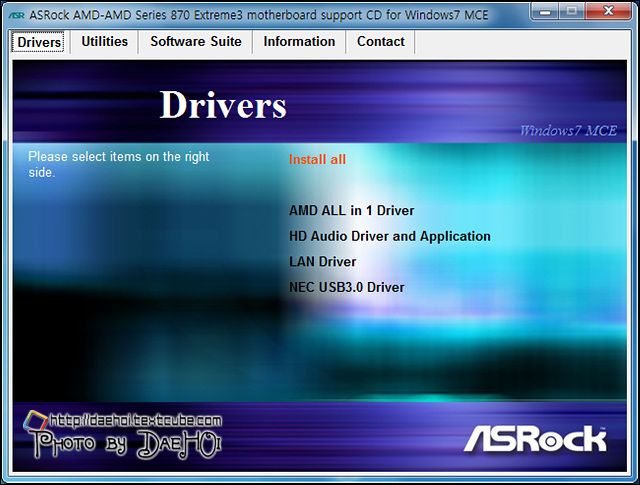Click the Install all link
The width and height of the screenshot is (640, 485).
pos(317,159)
